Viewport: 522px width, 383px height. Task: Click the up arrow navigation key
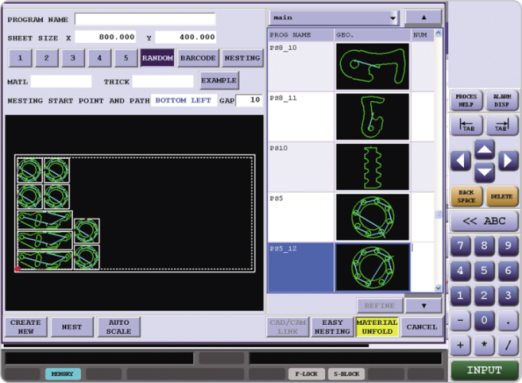[x=484, y=150]
